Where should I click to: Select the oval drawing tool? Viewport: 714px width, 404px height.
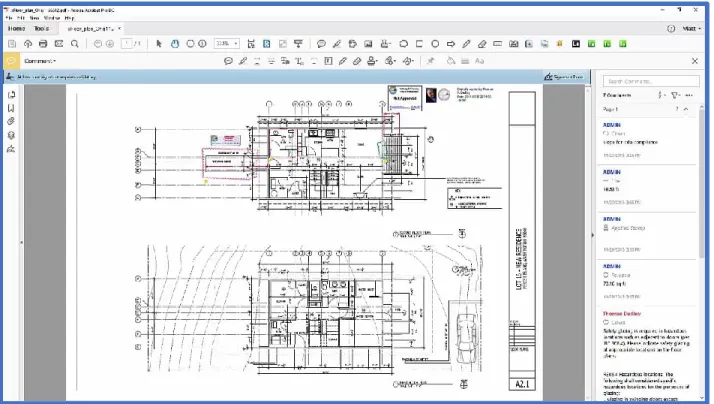(435, 44)
